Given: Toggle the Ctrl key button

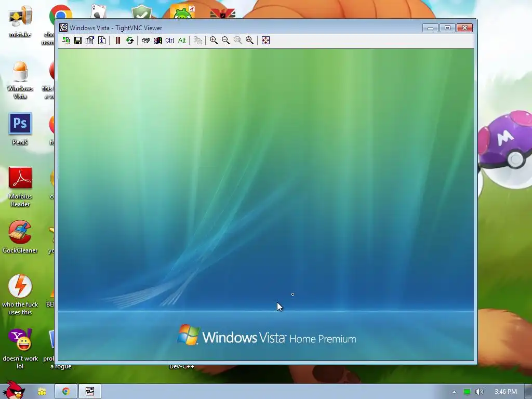Looking at the screenshot, I should coord(170,41).
